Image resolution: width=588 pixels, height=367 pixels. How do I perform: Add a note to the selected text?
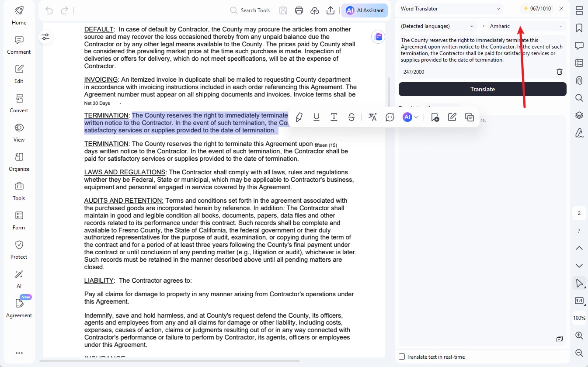(435, 117)
